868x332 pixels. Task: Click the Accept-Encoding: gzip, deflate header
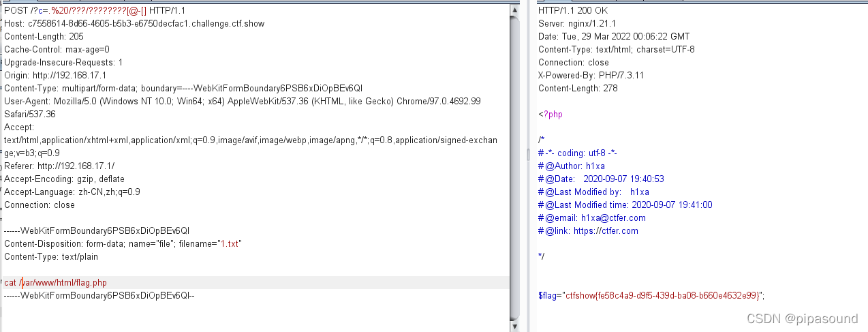[x=64, y=179]
